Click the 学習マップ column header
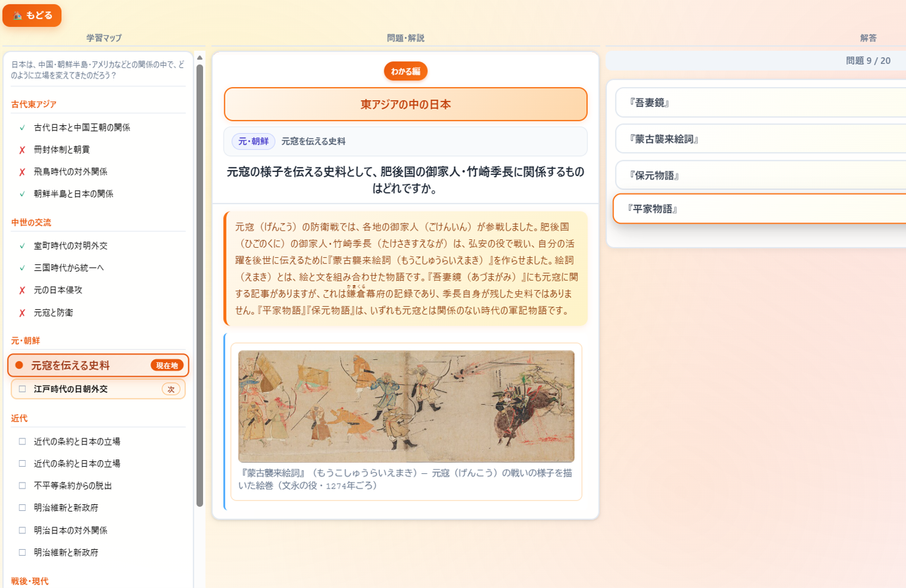Screen dimensions: 906x588 [x=104, y=38]
